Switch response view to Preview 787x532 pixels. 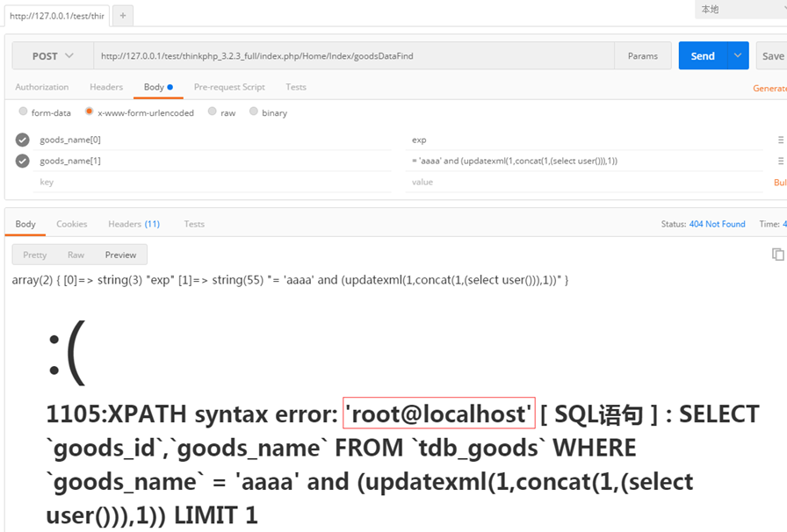(120, 255)
